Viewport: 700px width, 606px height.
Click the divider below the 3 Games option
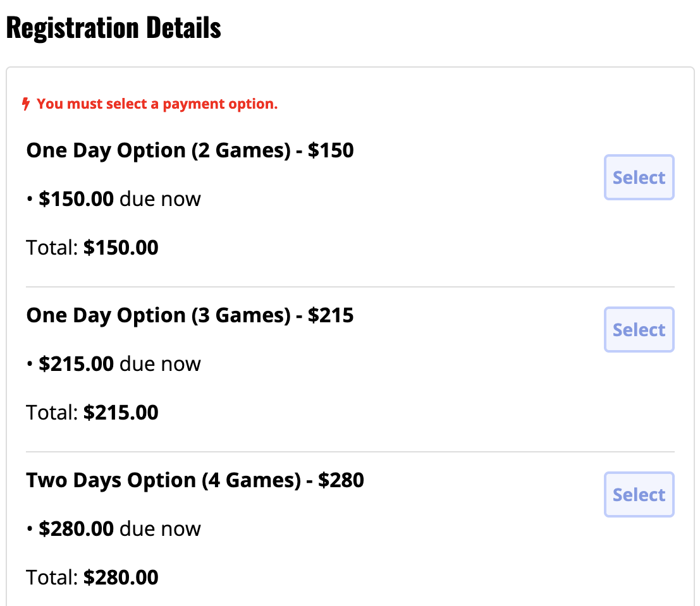tap(350, 452)
